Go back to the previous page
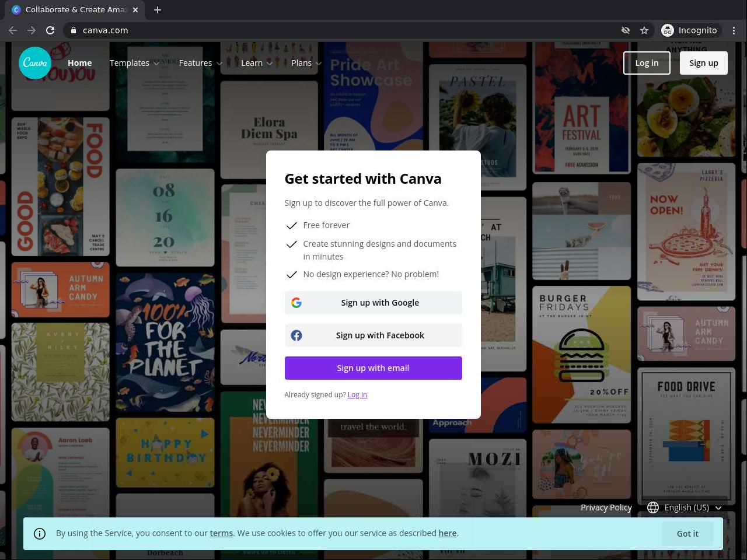747x560 pixels. tap(13, 30)
